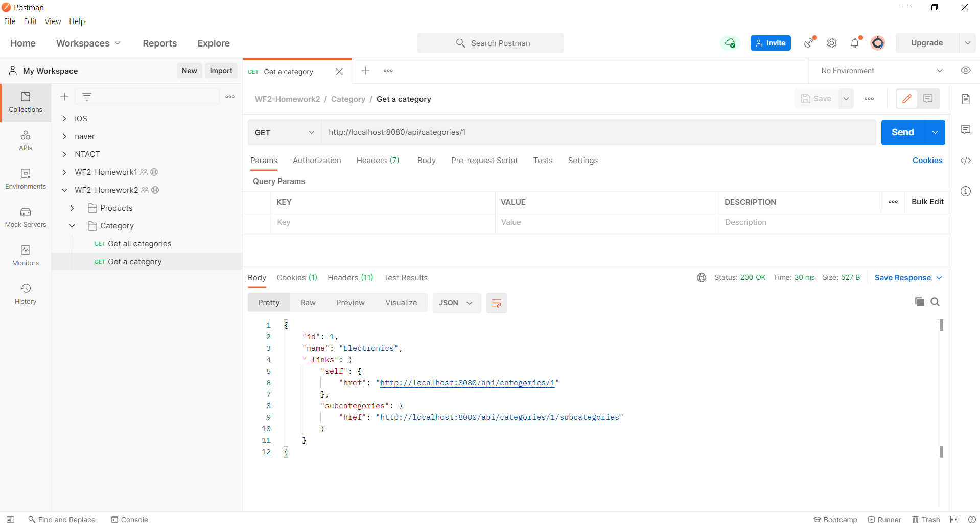Collapse the Category folder
Image resolution: width=980 pixels, height=526 pixels.
tap(72, 226)
